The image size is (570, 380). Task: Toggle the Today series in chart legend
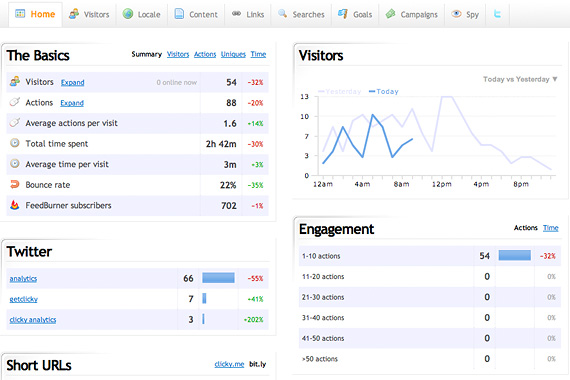(384, 91)
